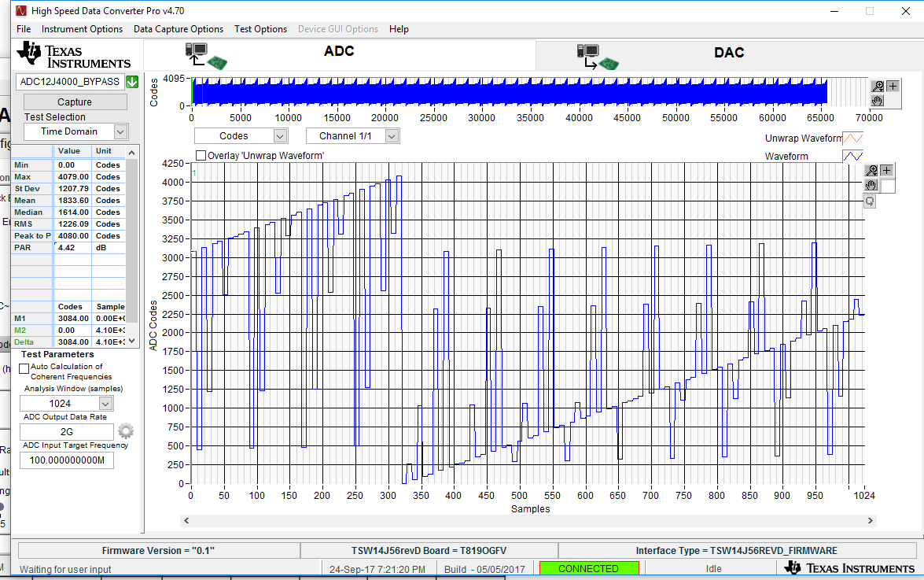Click the zoom tool on overview graph palette
This screenshot has width=924, height=580.
[x=878, y=86]
